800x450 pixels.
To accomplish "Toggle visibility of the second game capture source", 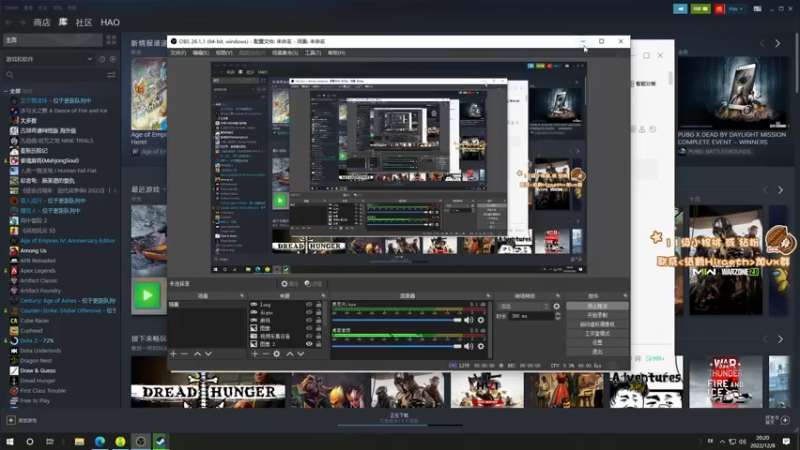I will (309, 312).
